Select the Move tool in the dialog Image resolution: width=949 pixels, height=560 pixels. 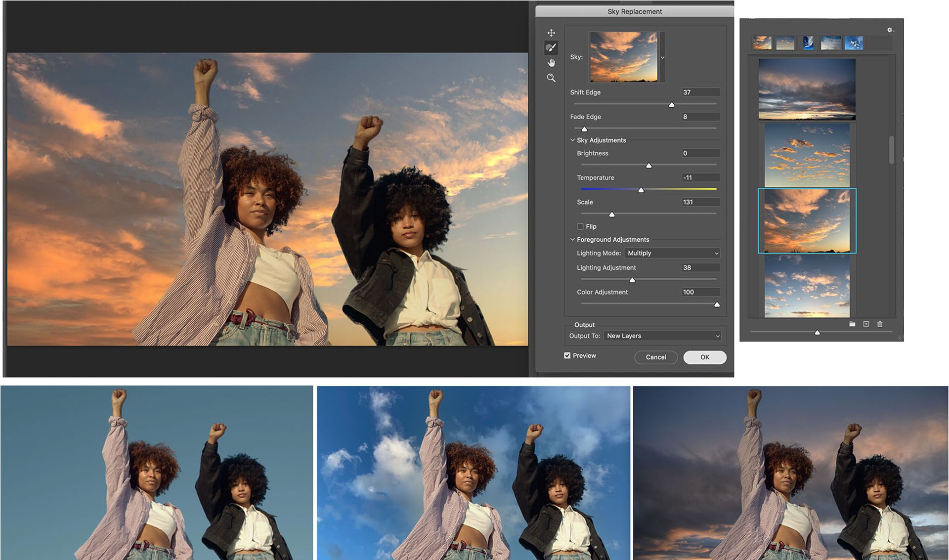(x=551, y=33)
